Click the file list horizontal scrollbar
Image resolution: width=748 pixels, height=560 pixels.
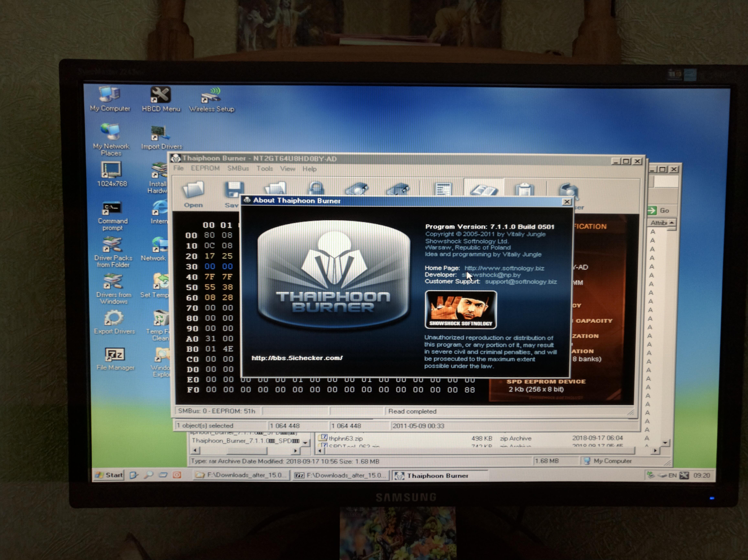click(x=473, y=451)
